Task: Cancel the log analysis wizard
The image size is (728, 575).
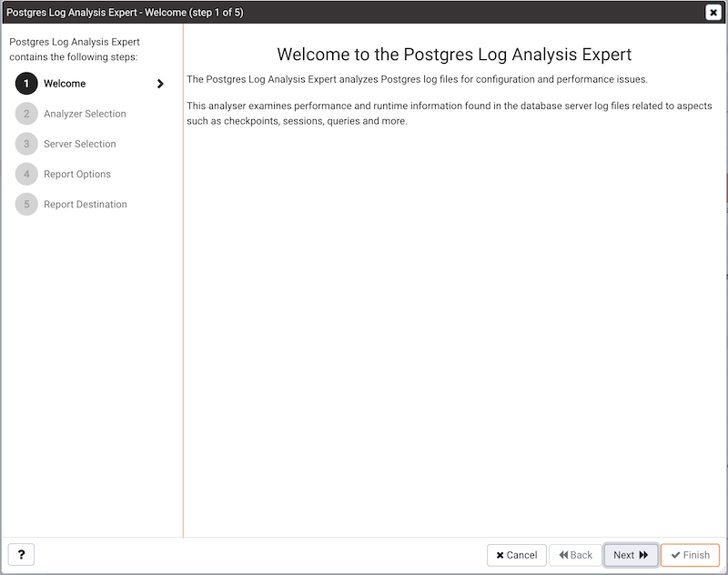Action: coord(516,555)
